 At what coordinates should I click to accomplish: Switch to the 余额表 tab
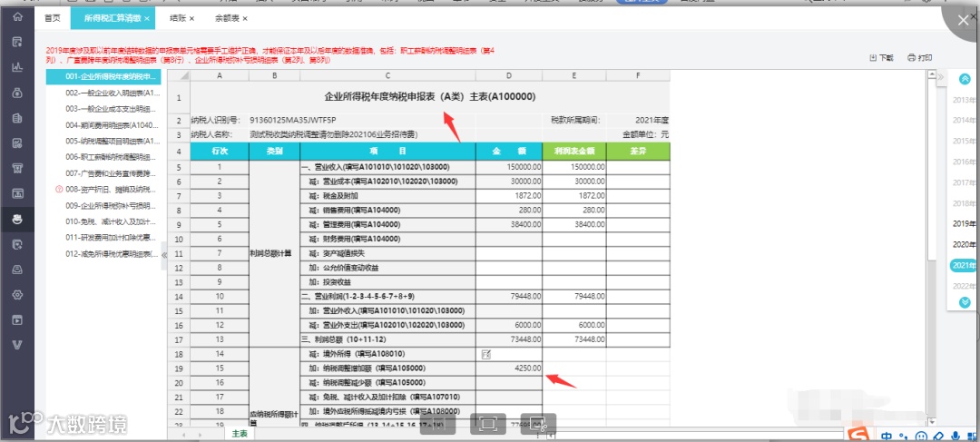[226, 19]
